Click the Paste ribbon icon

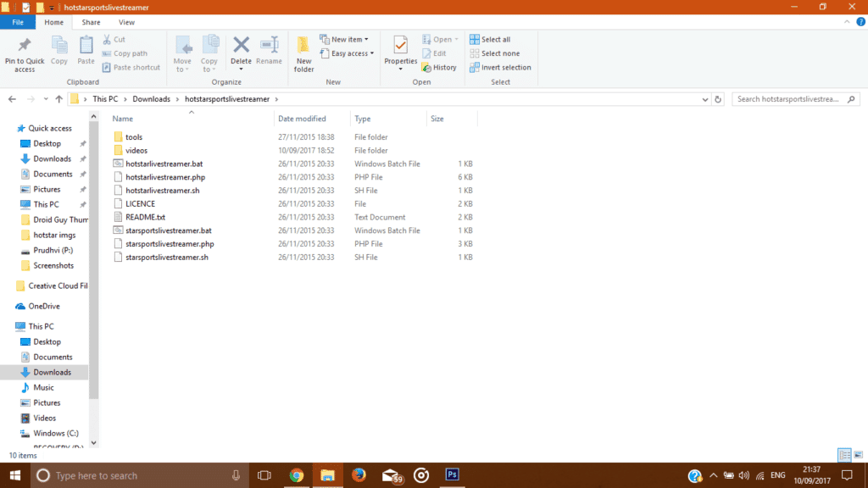(x=86, y=45)
